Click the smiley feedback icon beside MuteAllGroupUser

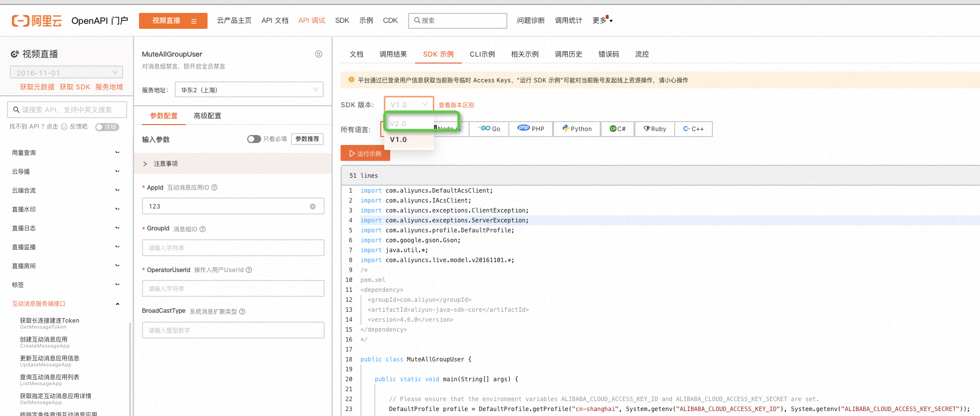point(319,54)
